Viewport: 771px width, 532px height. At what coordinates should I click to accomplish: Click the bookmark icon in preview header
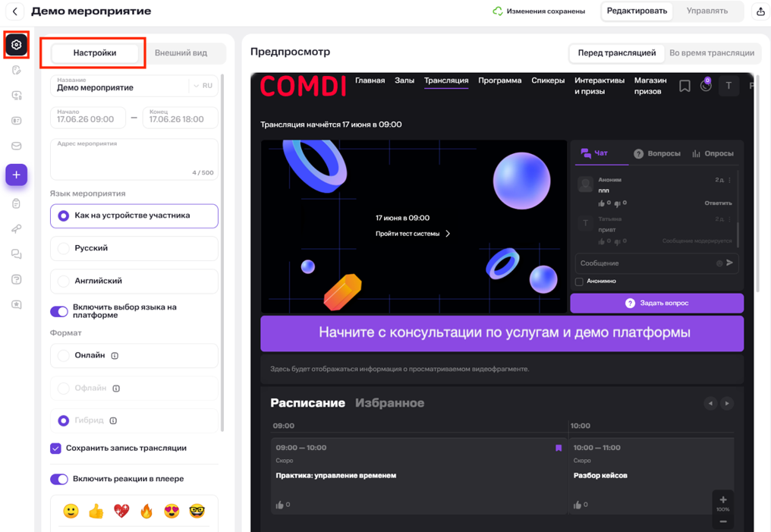684,86
